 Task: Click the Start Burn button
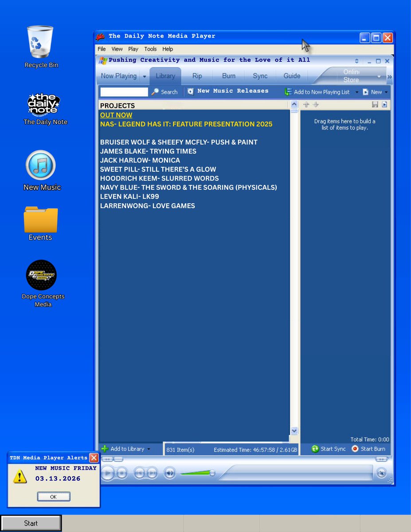point(368,449)
